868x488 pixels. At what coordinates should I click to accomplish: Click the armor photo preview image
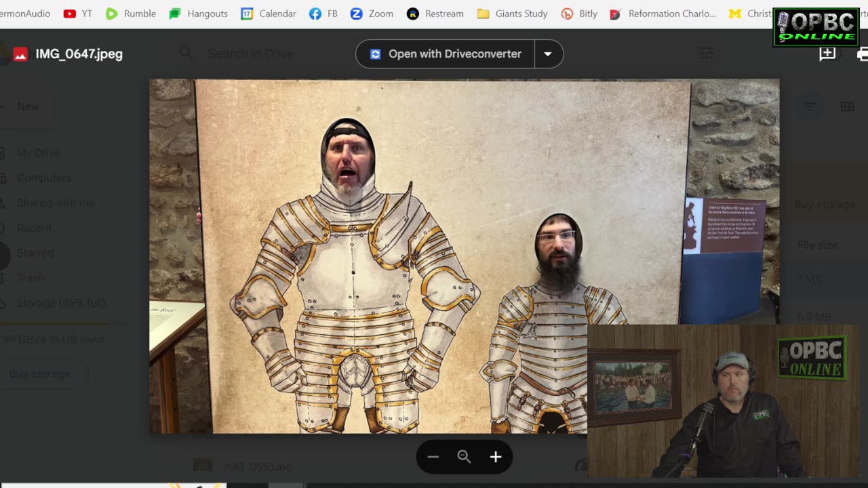(464, 256)
